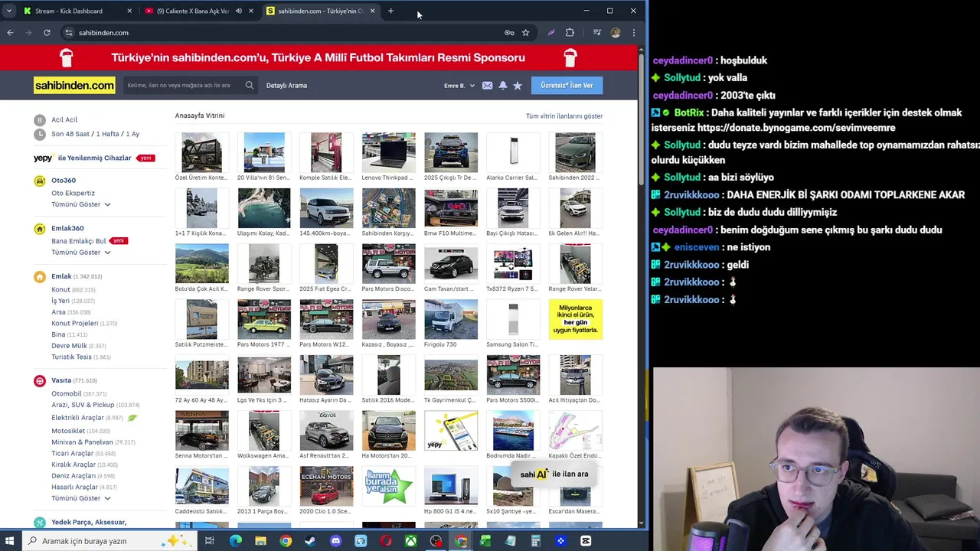
Task: Open the Lenovo Thinkpad listing thumbnail
Action: (389, 153)
